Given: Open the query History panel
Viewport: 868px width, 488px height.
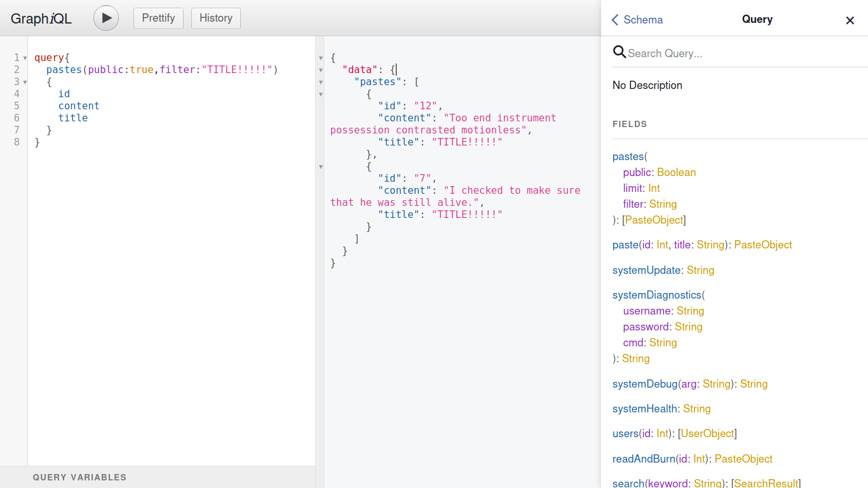Looking at the screenshot, I should pyautogui.click(x=215, y=18).
